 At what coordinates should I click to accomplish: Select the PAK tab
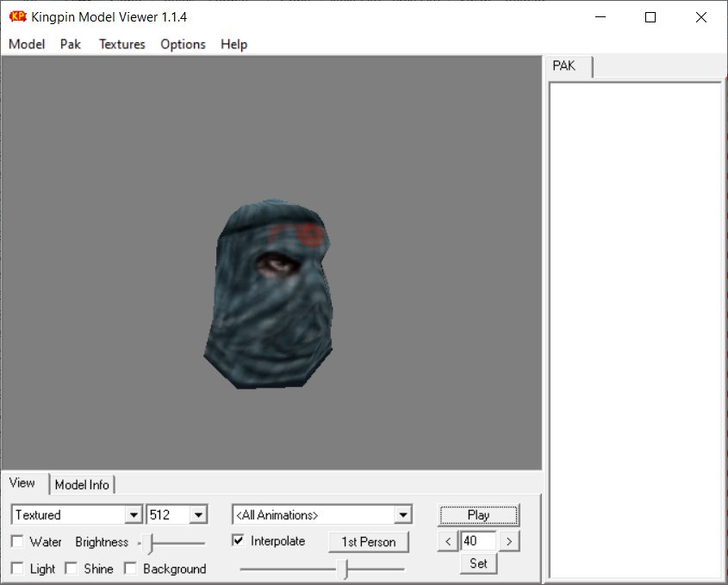tap(564, 66)
